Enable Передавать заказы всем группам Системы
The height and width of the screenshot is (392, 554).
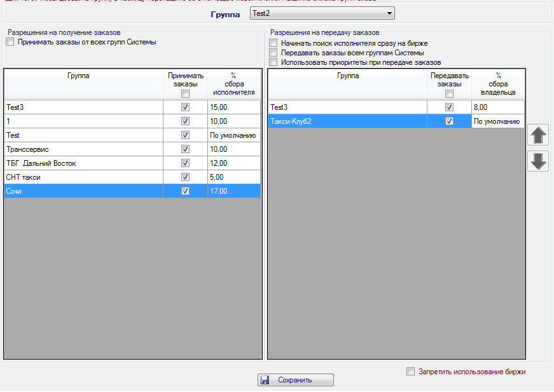click(274, 53)
